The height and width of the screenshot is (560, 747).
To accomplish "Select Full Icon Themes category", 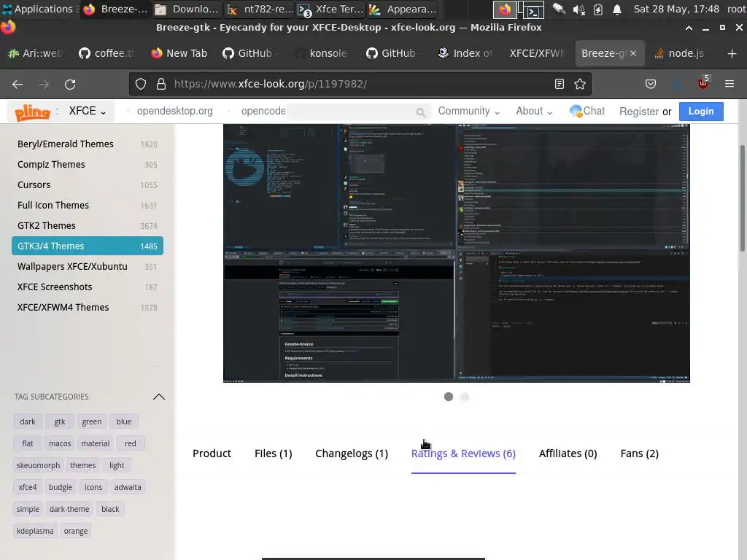I will point(88,205).
